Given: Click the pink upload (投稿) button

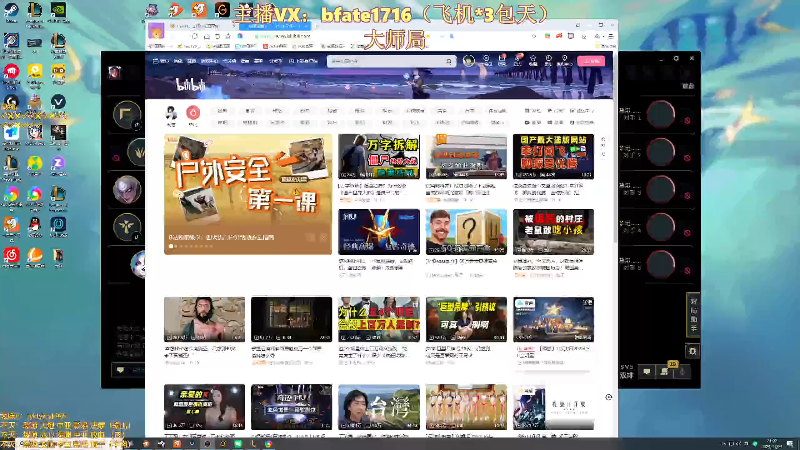Looking at the screenshot, I should click(591, 61).
